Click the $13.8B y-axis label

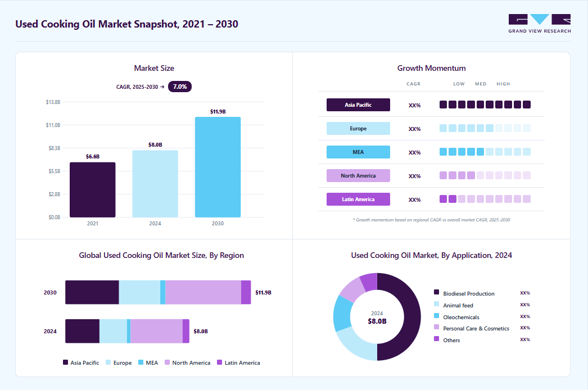53,102
